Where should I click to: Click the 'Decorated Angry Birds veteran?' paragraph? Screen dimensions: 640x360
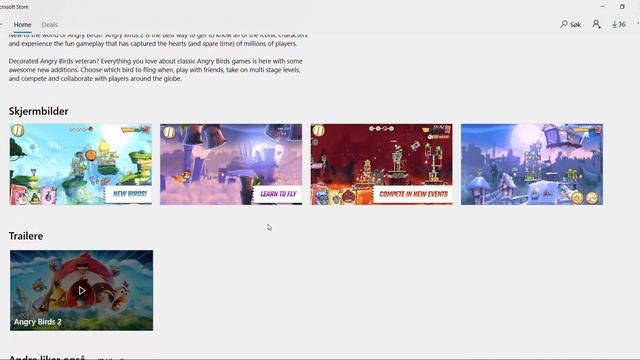click(x=156, y=70)
